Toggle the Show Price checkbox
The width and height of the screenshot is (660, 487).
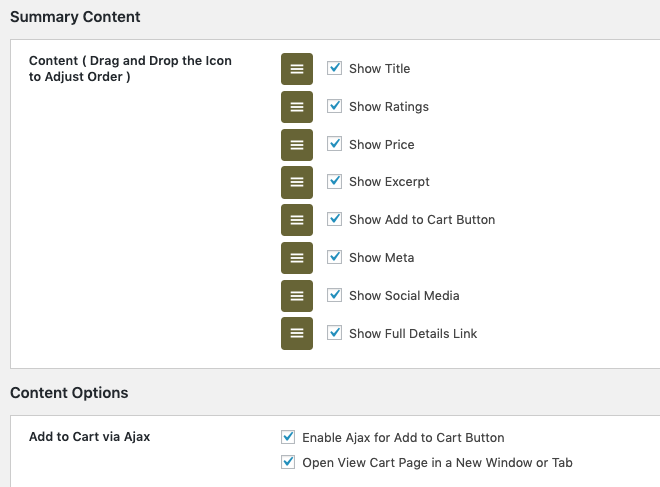click(335, 144)
